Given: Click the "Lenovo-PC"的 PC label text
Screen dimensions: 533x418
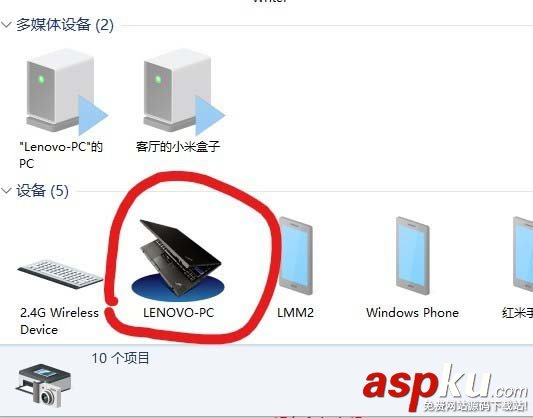Looking at the screenshot, I should pos(61,155).
